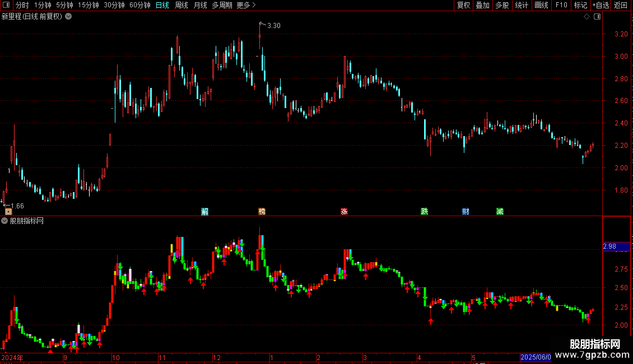Click the 3.30 high price label

tap(274, 25)
